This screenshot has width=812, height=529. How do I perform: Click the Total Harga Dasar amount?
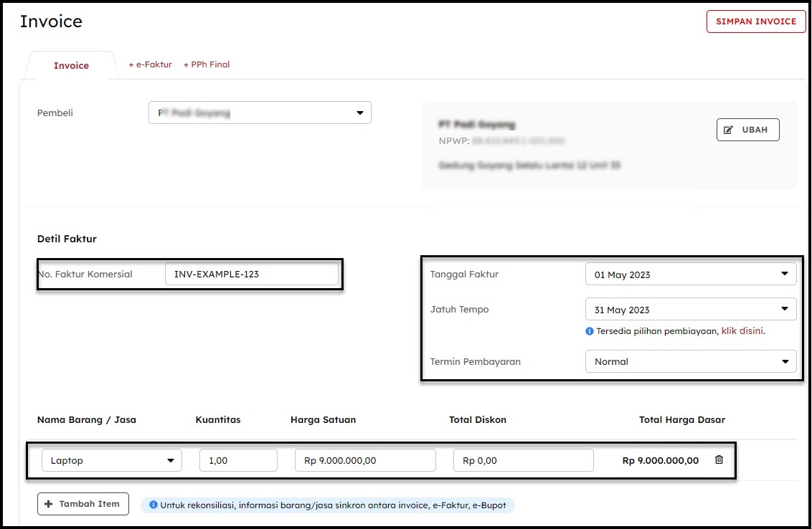[660, 460]
